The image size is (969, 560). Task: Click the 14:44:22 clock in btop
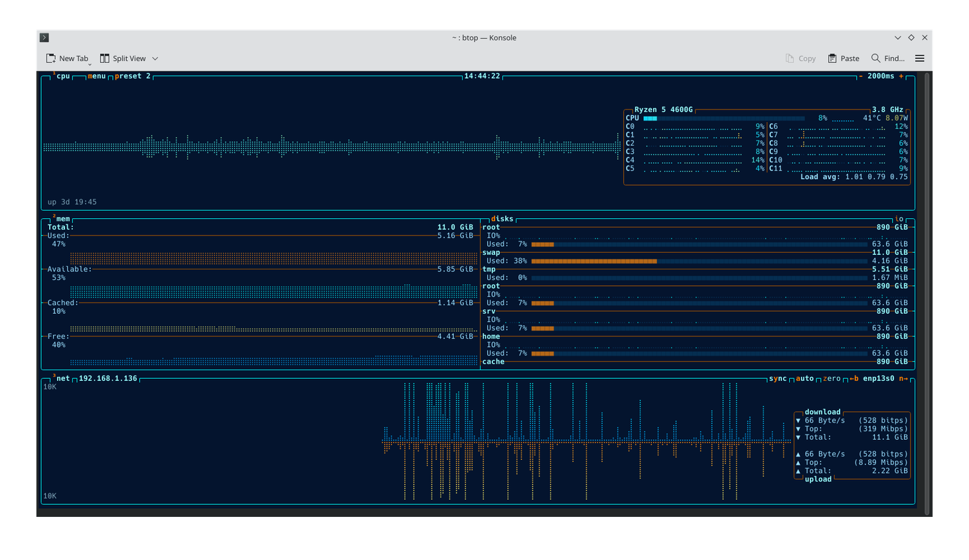(482, 76)
